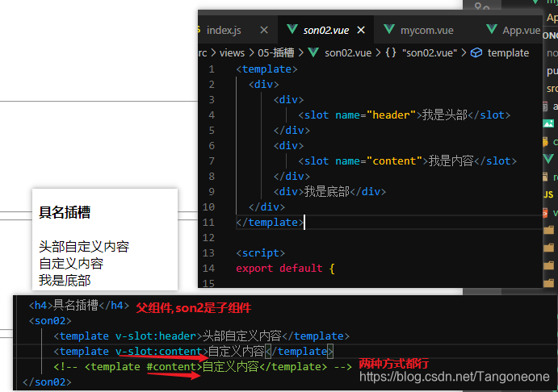
Task: Click the "header" slot name value
Action: [391, 115]
